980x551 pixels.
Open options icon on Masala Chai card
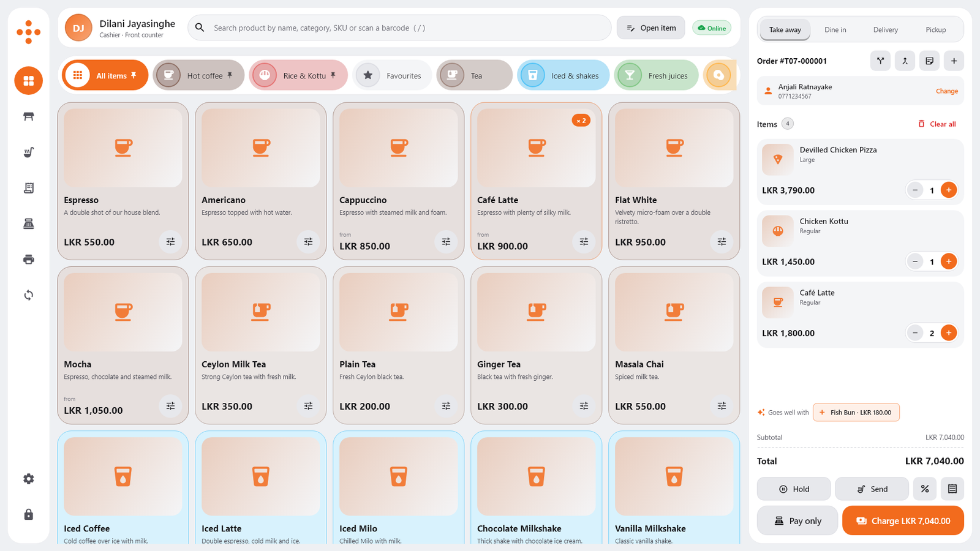point(722,406)
